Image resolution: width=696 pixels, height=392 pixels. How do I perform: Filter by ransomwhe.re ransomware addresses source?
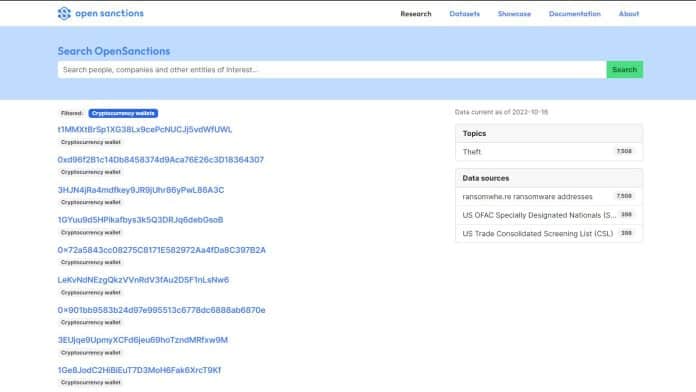click(x=549, y=196)
